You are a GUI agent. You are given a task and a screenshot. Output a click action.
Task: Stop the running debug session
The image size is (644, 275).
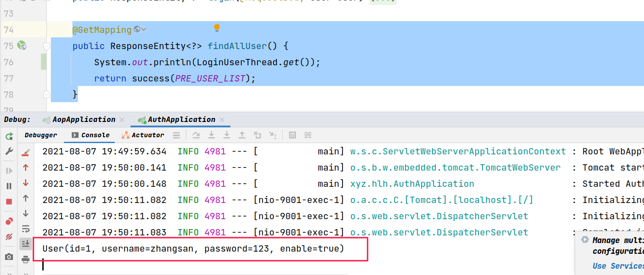(x=9, y=202)
